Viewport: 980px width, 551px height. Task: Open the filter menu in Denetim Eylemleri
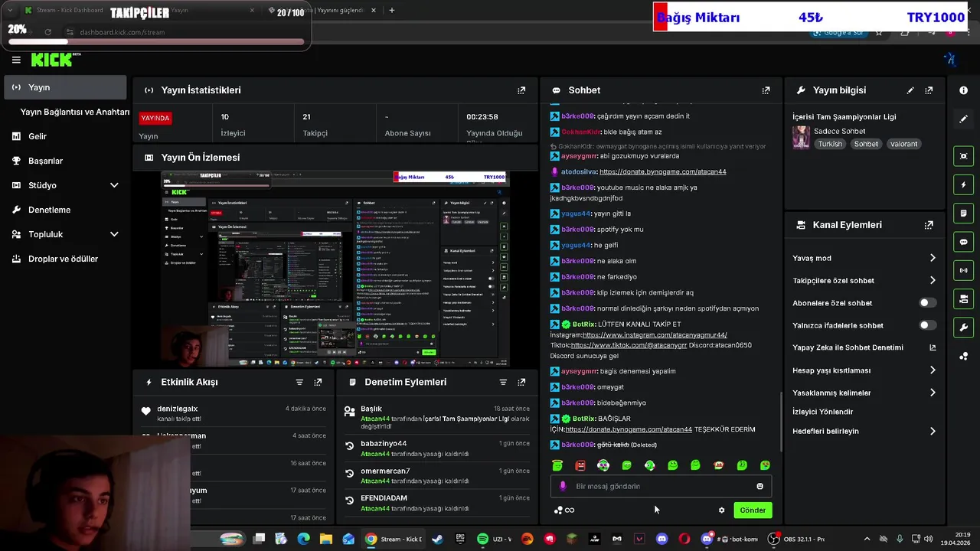(503, 382)
